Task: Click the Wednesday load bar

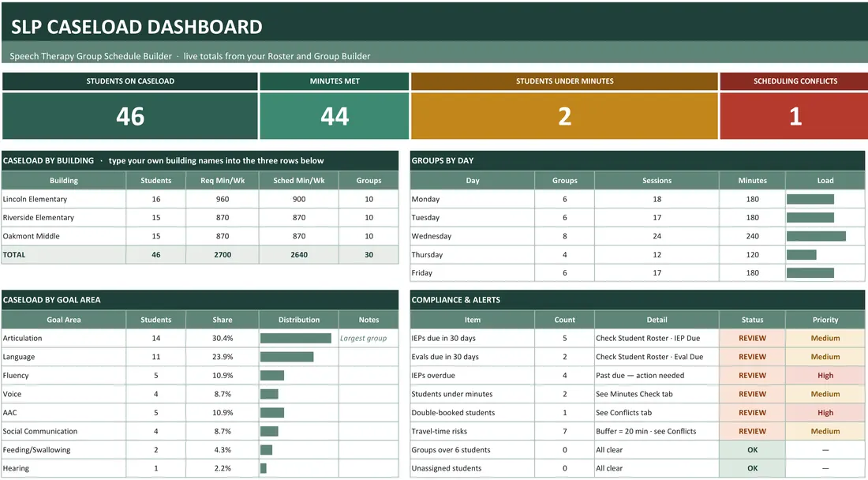Action: [x=816, y=236]
